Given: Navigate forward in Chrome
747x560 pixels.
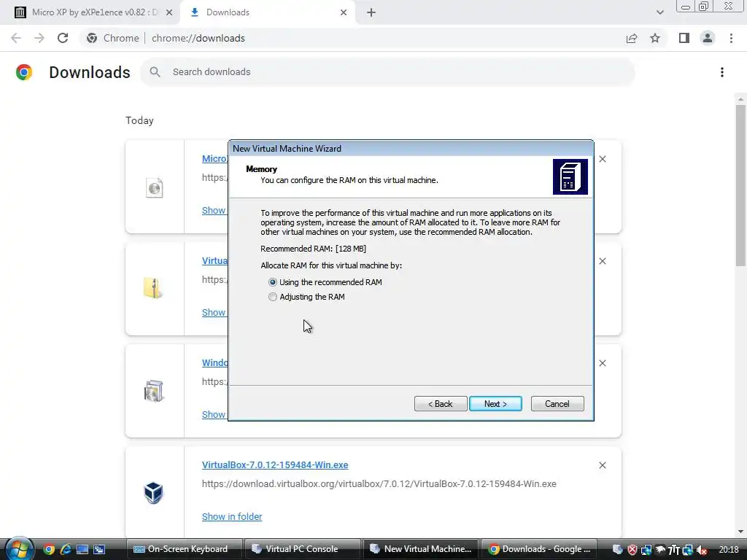Looking at the screenshot, I should (39, 38).
